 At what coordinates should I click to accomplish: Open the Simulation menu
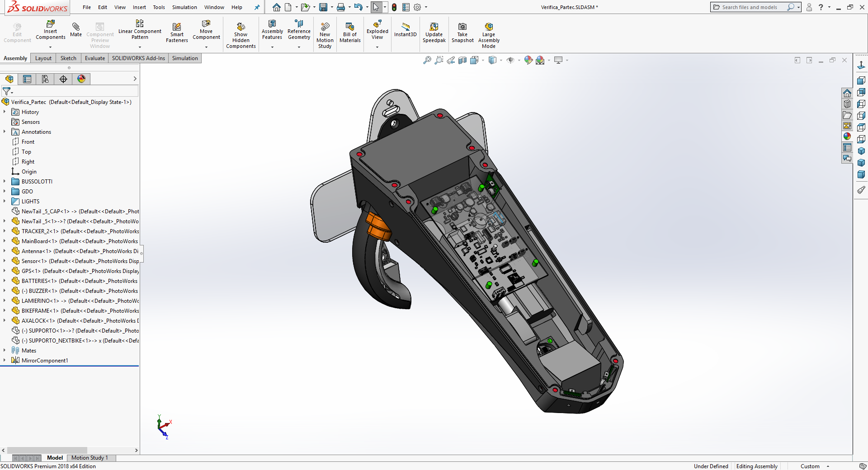point(184,7)
